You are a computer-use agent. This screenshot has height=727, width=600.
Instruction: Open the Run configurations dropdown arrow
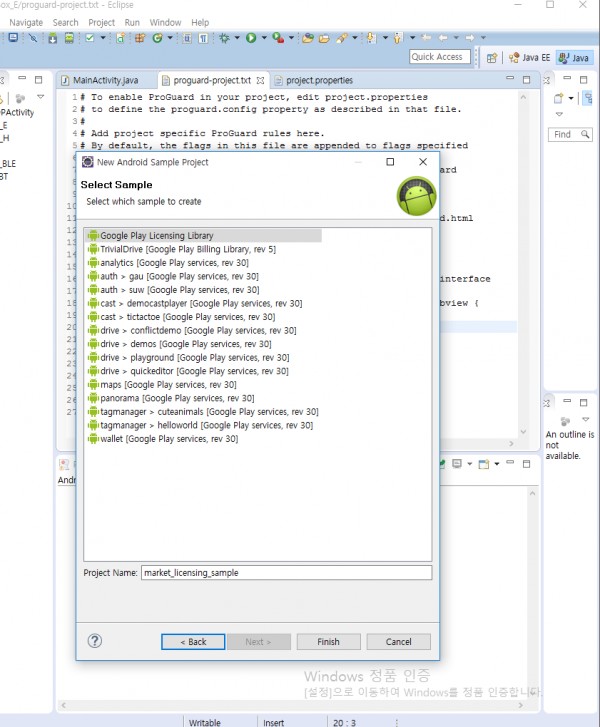click(x=264, y=38)
